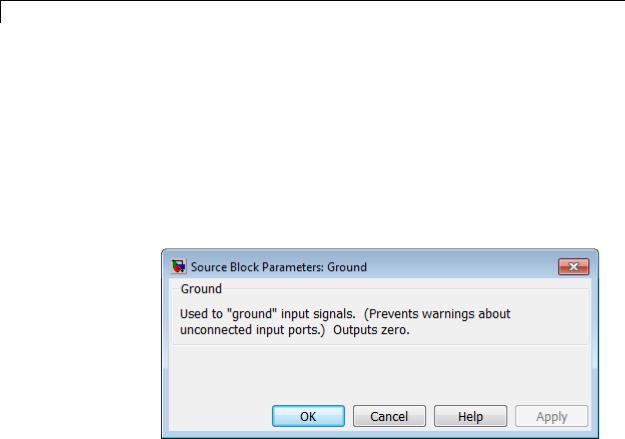Confirm the Ground dialog with OK
Screen dimensions: 625x439
[308, 416]
